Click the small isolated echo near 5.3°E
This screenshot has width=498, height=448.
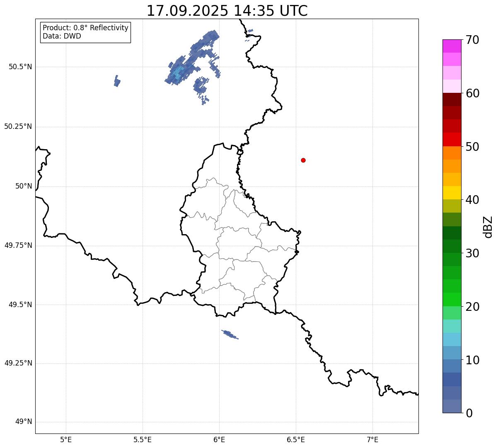(x=117, y=81)
